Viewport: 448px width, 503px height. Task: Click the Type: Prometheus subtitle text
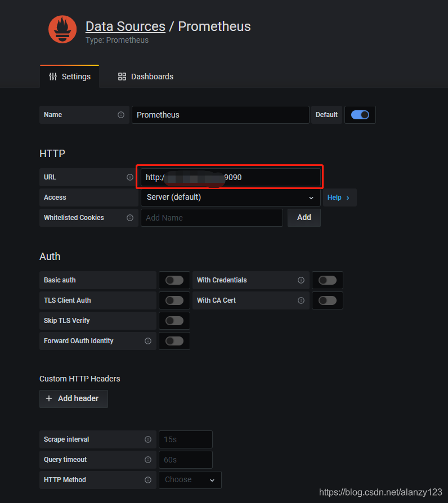[x=117, y=40]
